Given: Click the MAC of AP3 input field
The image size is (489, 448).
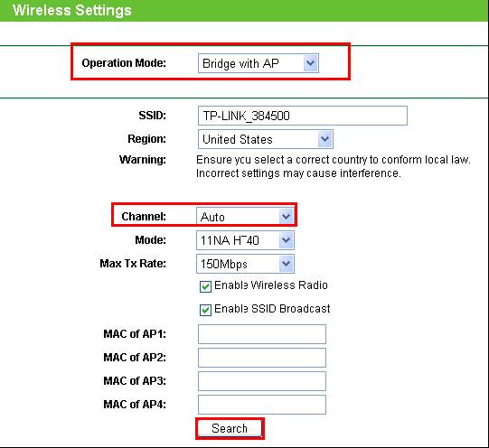Looking at the screenshot, I should click(262, 381).
